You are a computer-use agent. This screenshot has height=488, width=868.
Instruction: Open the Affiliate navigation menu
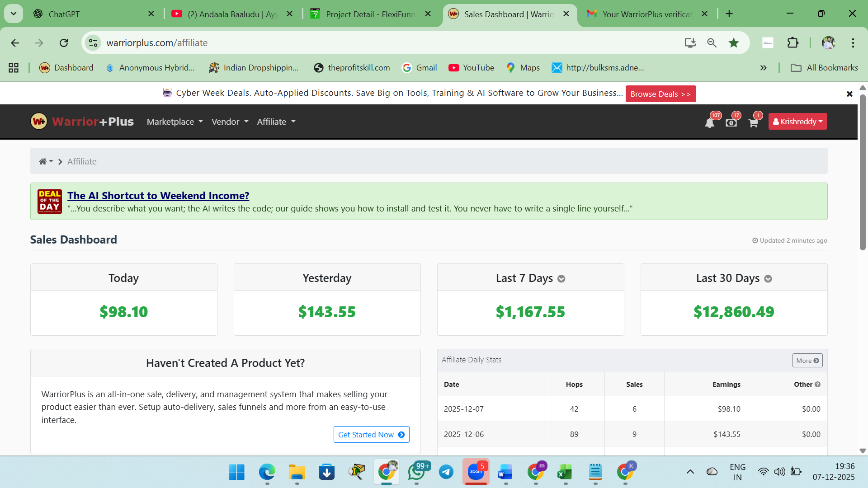[276, 122]
